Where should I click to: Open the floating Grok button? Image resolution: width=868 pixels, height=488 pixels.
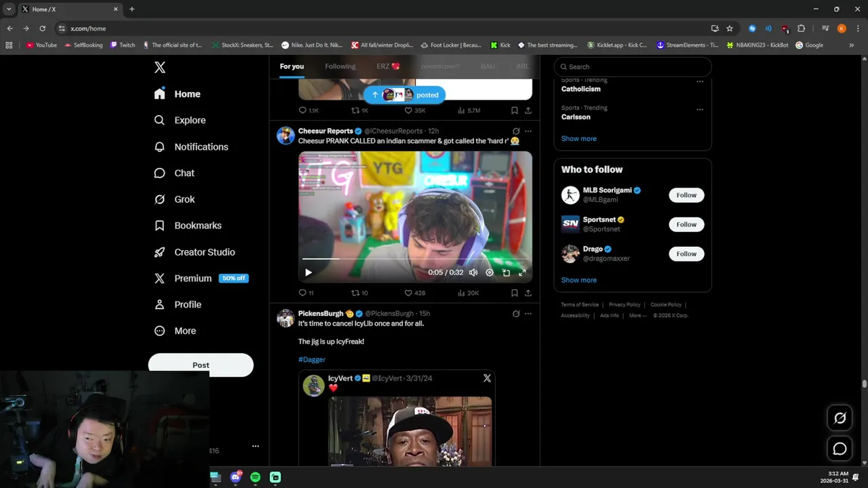(840, 418)
